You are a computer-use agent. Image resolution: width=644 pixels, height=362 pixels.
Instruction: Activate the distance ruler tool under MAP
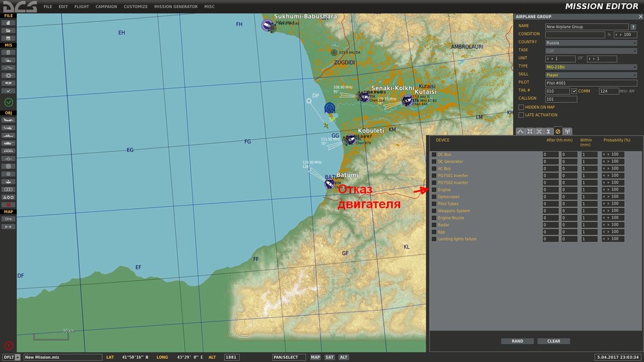click(8, 227)
